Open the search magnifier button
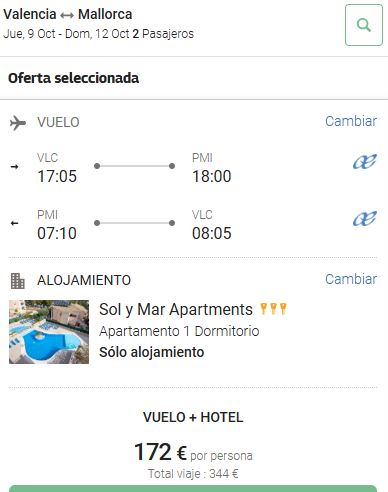The width and height of the screenshot is (388, 492). point(364,25)
